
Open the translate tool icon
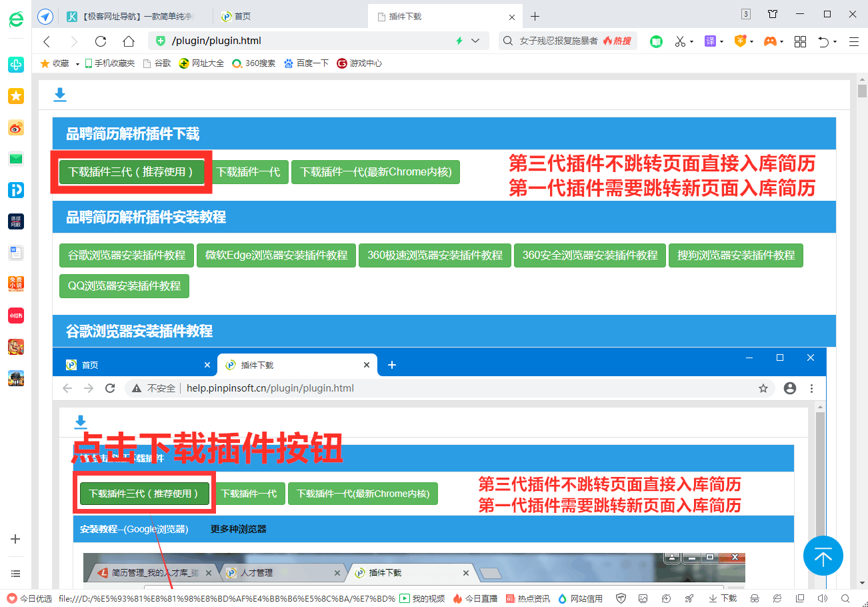point(709,41)
